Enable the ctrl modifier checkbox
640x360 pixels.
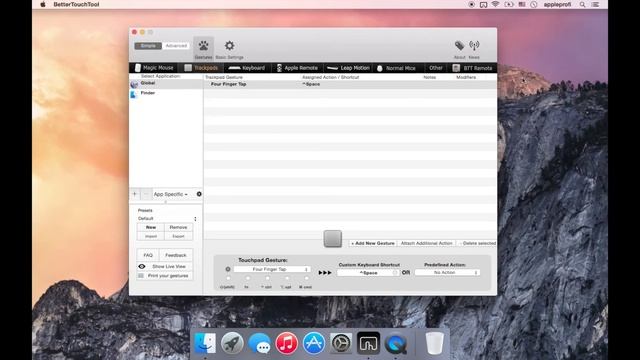[x=267, y=278]
